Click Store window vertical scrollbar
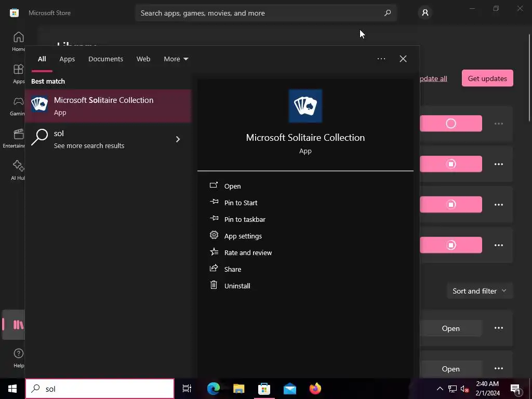 coord(529,78)
